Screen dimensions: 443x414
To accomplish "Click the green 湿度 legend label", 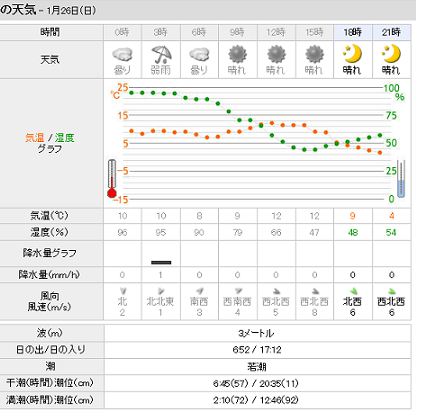I will (x=64, y=138).
